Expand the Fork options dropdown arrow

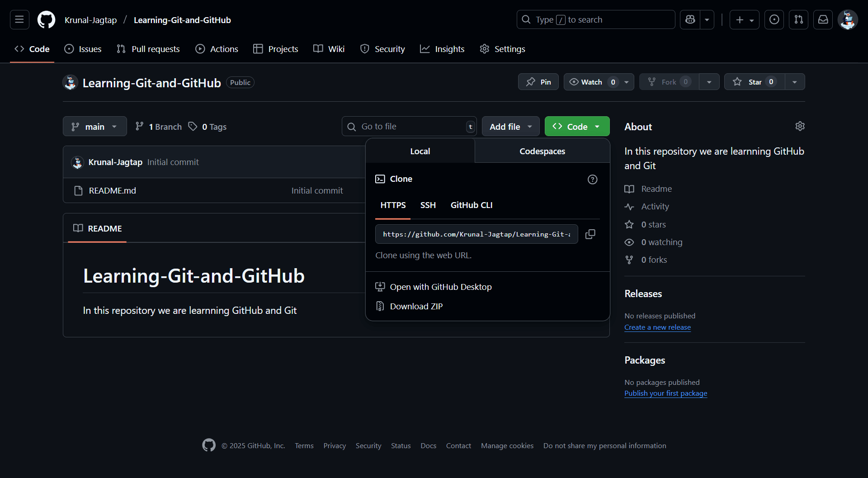[709, 82]
